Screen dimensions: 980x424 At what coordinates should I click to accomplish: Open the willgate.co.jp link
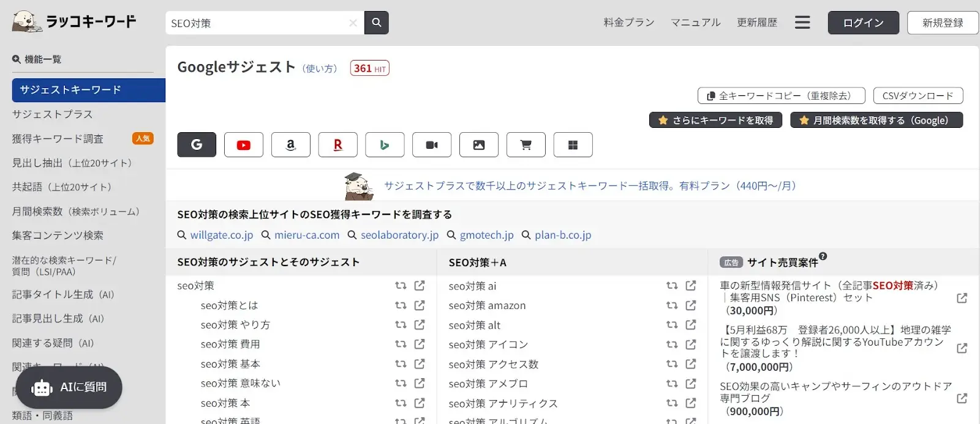click(x=221, y=235)
